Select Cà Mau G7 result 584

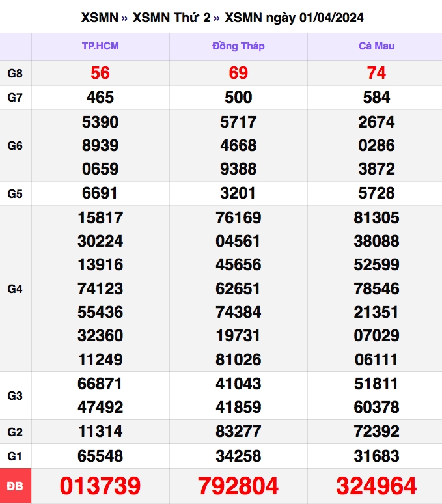tap(376, 98)
